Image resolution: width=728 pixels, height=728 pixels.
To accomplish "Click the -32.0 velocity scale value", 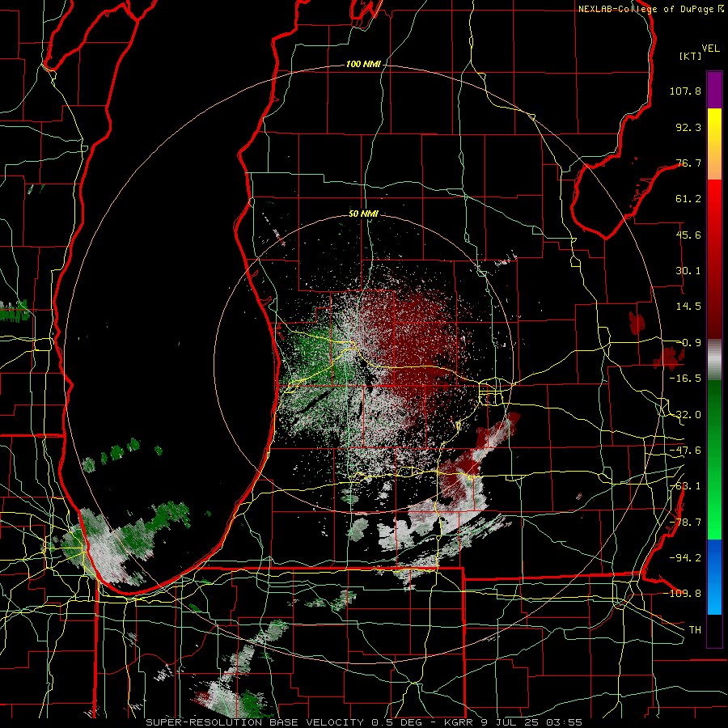I will [685, 415].
